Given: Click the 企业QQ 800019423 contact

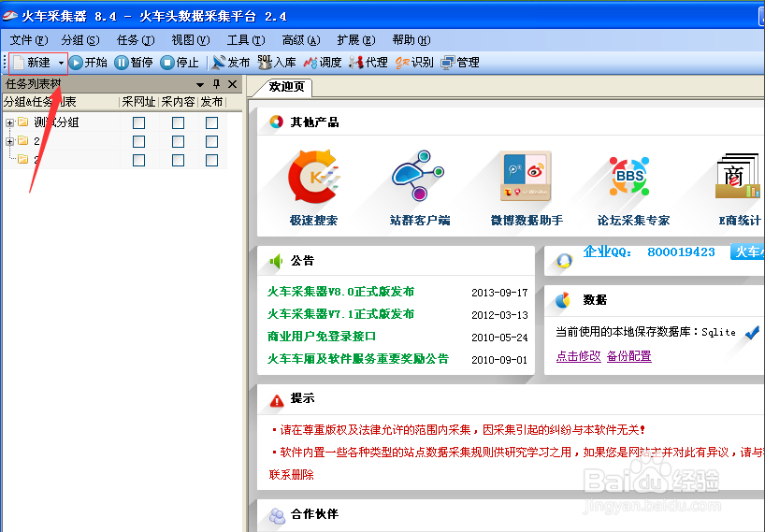Looking at the screenshot, I should [x=649, y=252].
